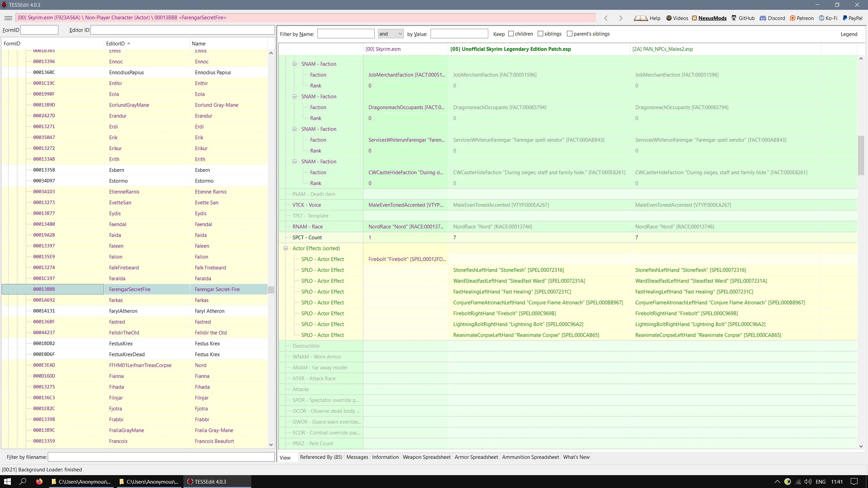Open the hamburger main menu icon
Screen dimensions: 868x488
8,18
